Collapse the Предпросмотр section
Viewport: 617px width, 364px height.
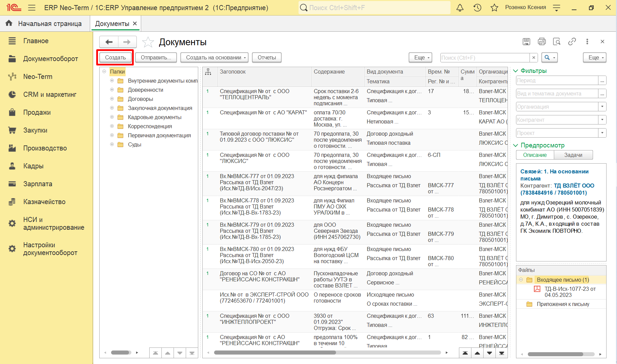(x=515, y=145)
